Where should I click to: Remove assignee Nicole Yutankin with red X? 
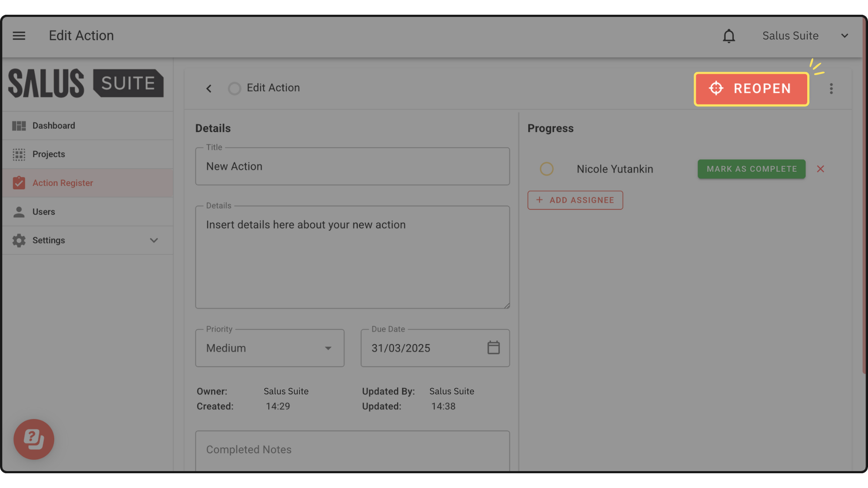(820, 169)
